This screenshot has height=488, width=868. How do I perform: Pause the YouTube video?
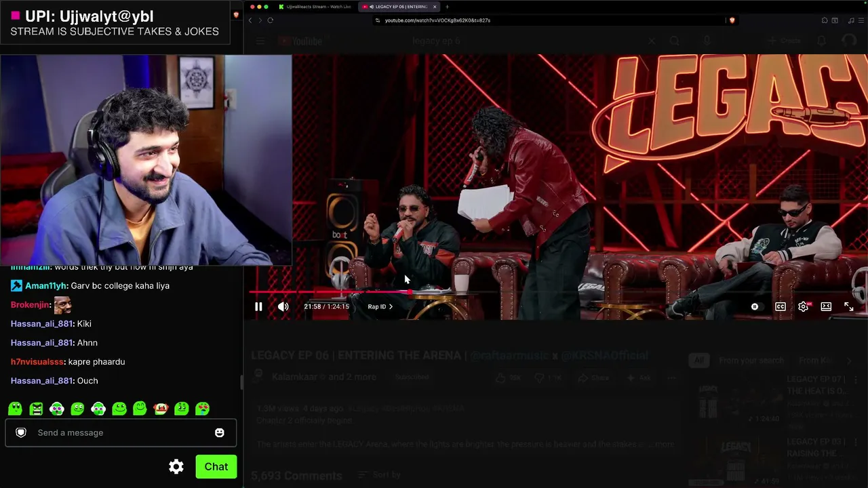coord(258,306)
